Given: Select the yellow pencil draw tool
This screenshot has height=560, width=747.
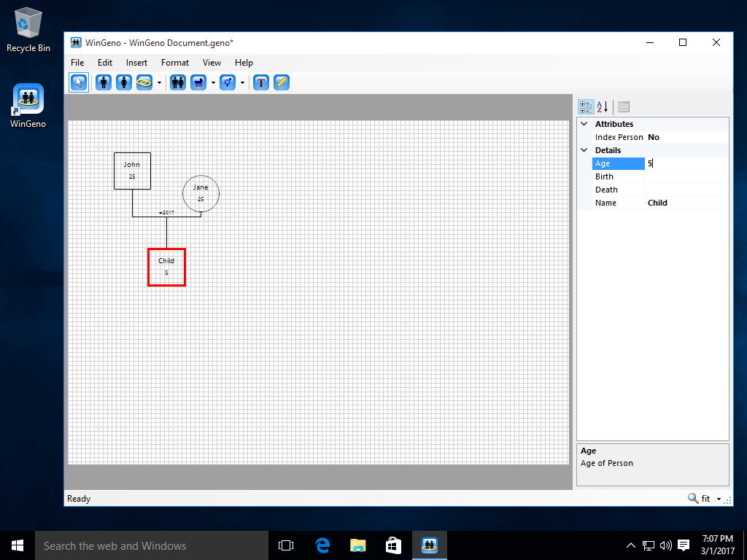Looking at the screenshot, I should (282, 82).
